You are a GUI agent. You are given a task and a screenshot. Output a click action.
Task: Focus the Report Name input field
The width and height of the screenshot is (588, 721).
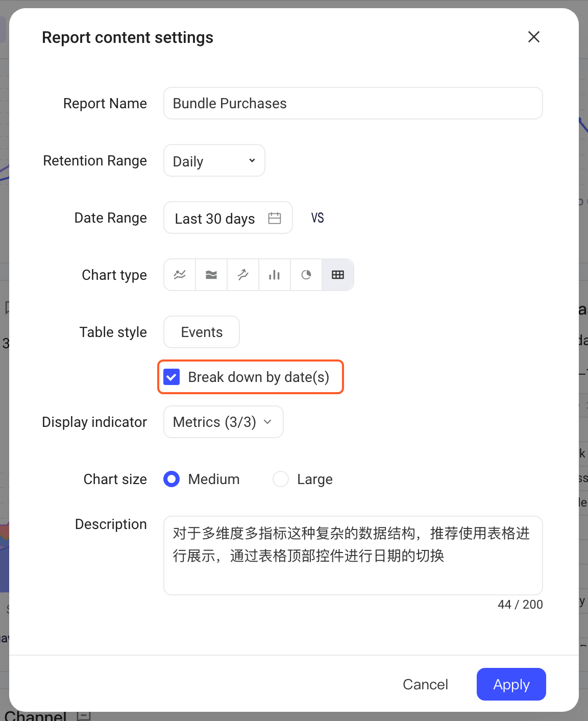[x=353, y=103]
